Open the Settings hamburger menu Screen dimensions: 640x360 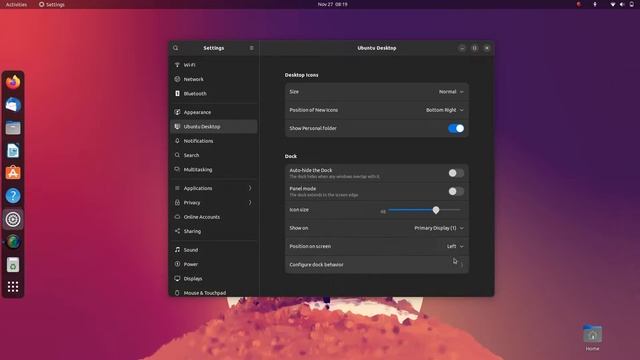click(x=251, y=48)
